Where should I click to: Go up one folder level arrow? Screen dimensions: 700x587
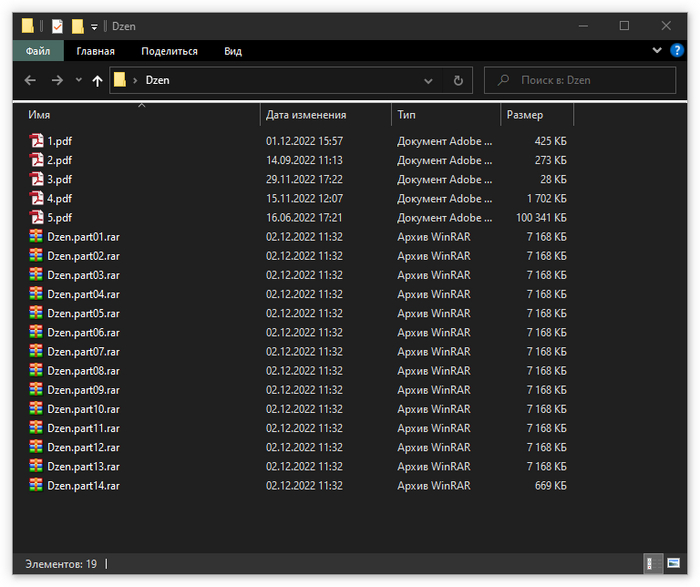tap(97, 81)
